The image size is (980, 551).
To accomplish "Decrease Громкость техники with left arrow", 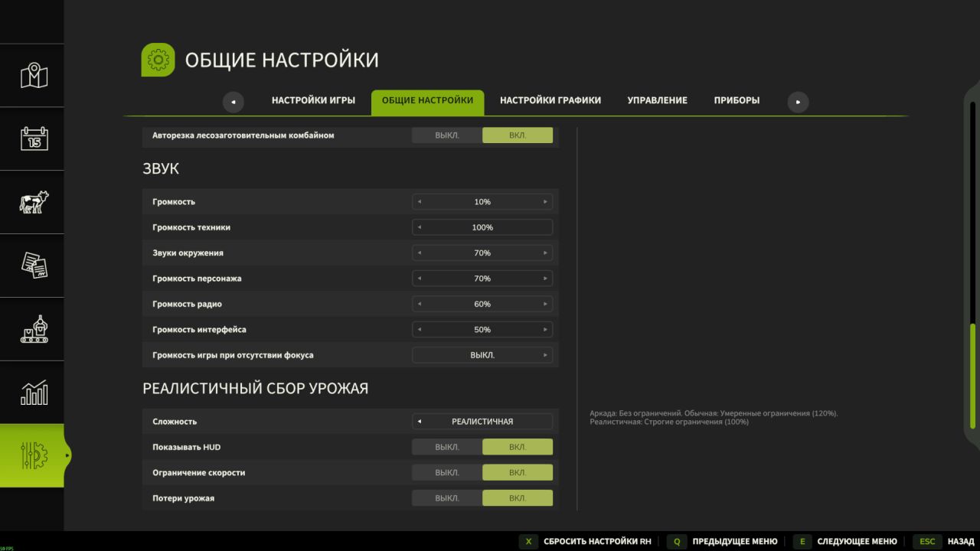I will point(420,227).
